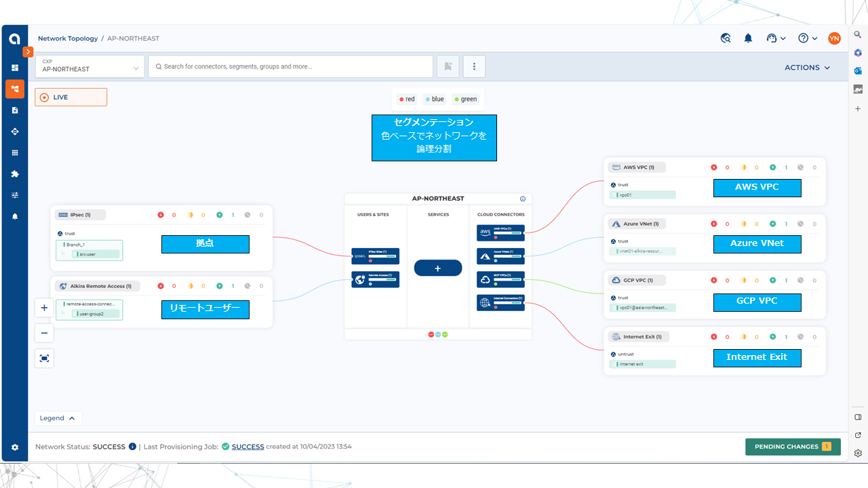Click the zoom out minus button

click(x=44, y=333)
